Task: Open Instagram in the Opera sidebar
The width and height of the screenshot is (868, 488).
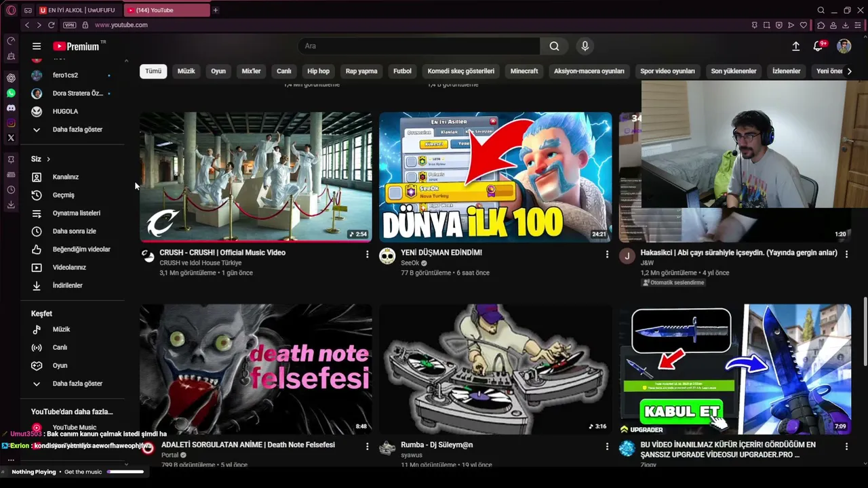Action: click(x=11, y=123)
